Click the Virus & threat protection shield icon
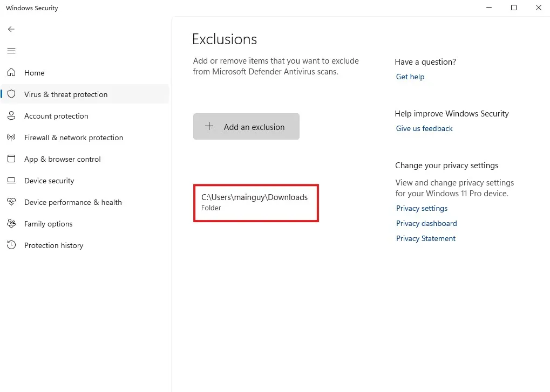This screenshot has height=392, width=550. pos(11,94)
